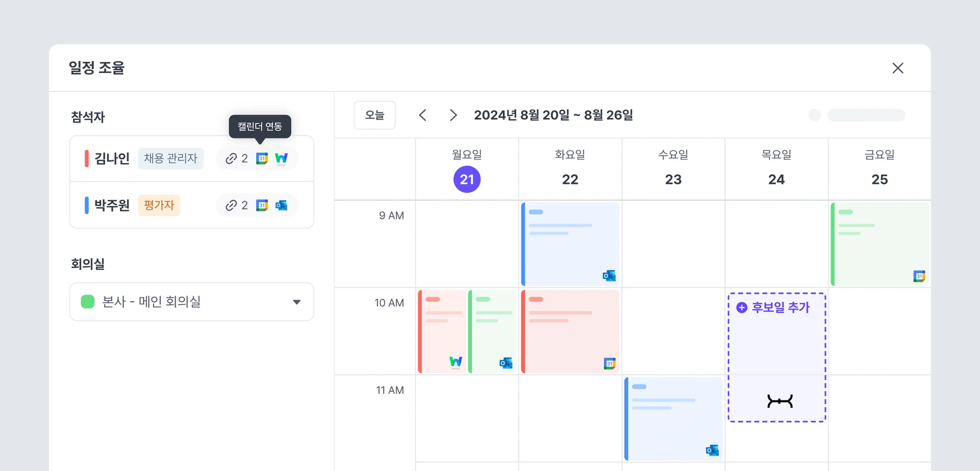Viewport: 980px width, 471px height.
Task: Click the Wanted W calendar icon beside 김나인
Action: [281, 158]
